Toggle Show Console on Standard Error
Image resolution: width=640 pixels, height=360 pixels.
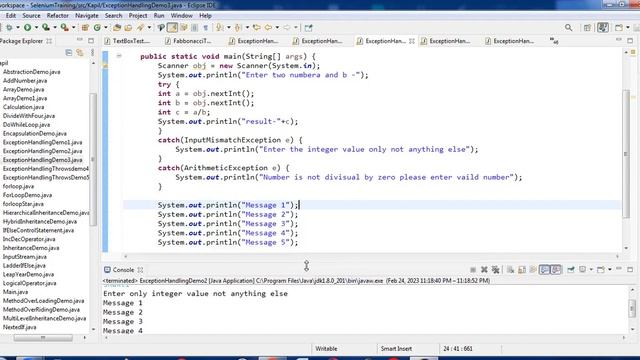pyautogui.click(x=556, y=270)
